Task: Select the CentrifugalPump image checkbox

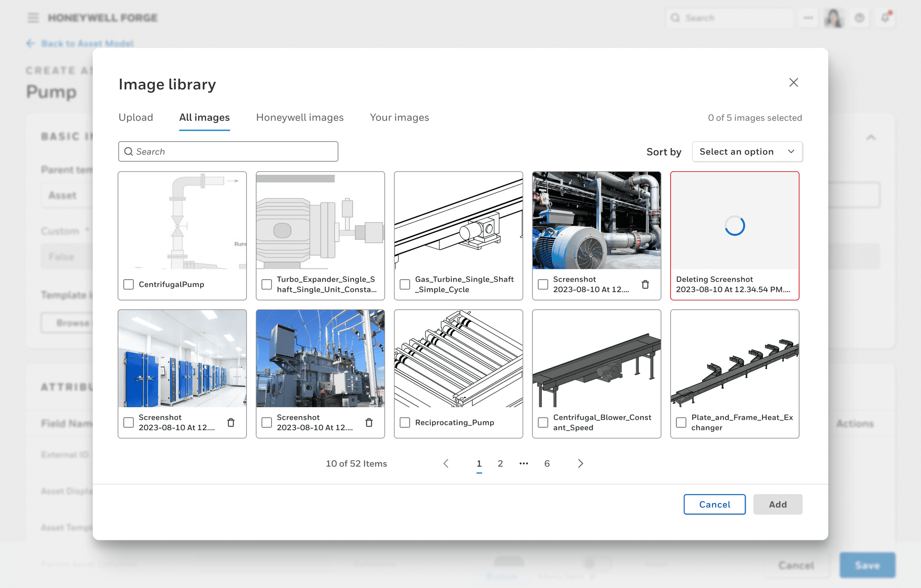Action: click(129, 284)
